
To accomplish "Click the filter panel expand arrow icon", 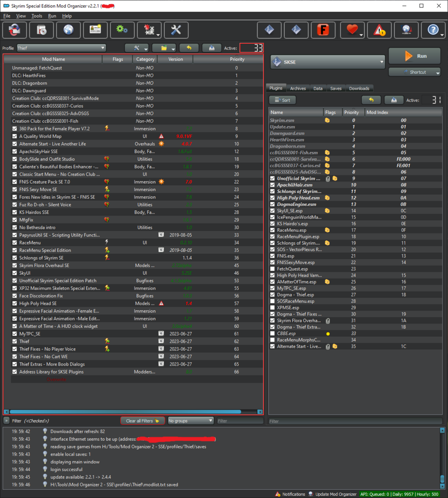I will pos(6,421).
